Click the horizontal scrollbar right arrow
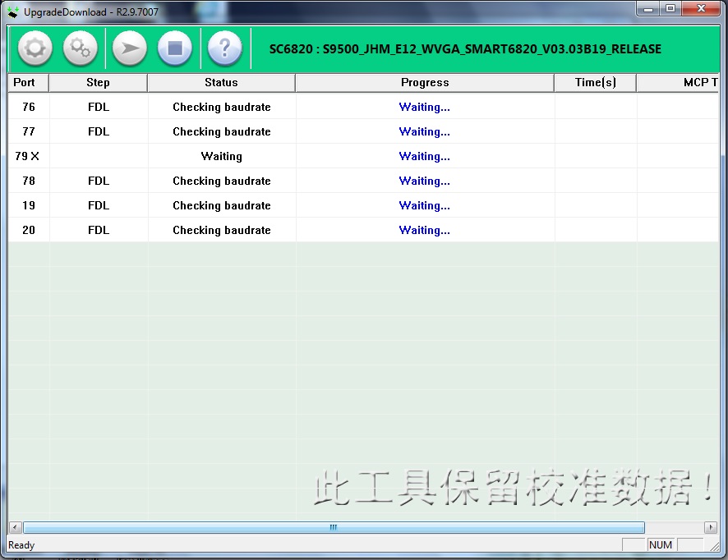This screenshot has width=728, height=560. pos(711,527)
